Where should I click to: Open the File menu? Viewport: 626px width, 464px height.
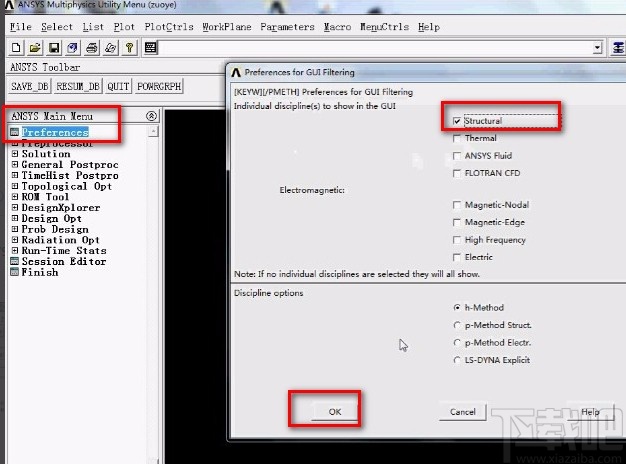[21, 27]
